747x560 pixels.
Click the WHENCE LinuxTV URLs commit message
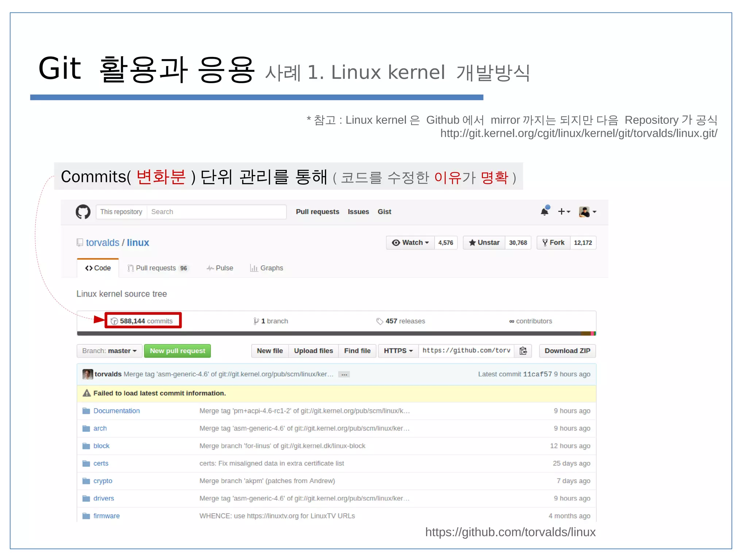click(277, 516)
